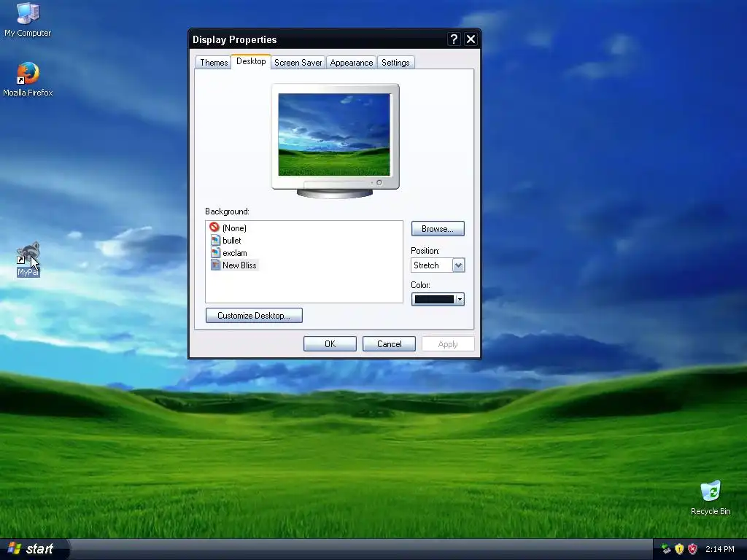The width and height of the screenshot is (747, 560).
Task: Click the (None) prohibited-sign icon
Action: [x=214, y=227]
